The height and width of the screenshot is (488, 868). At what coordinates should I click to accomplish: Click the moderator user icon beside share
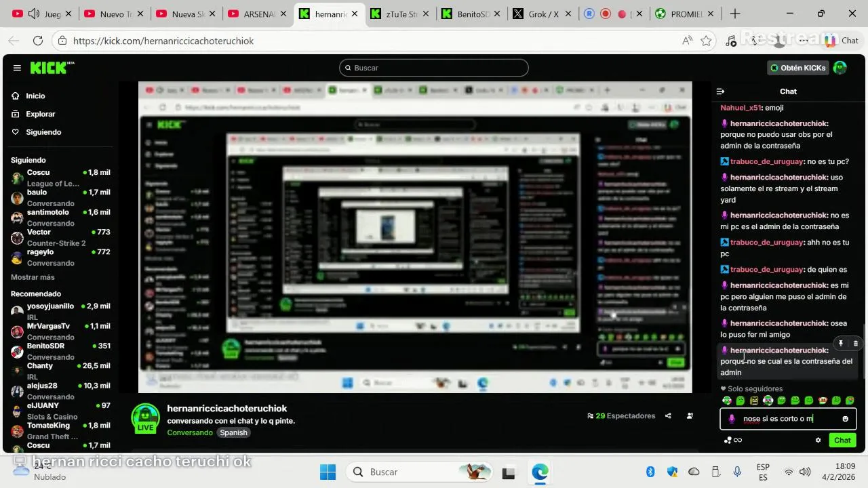(690, 416)
